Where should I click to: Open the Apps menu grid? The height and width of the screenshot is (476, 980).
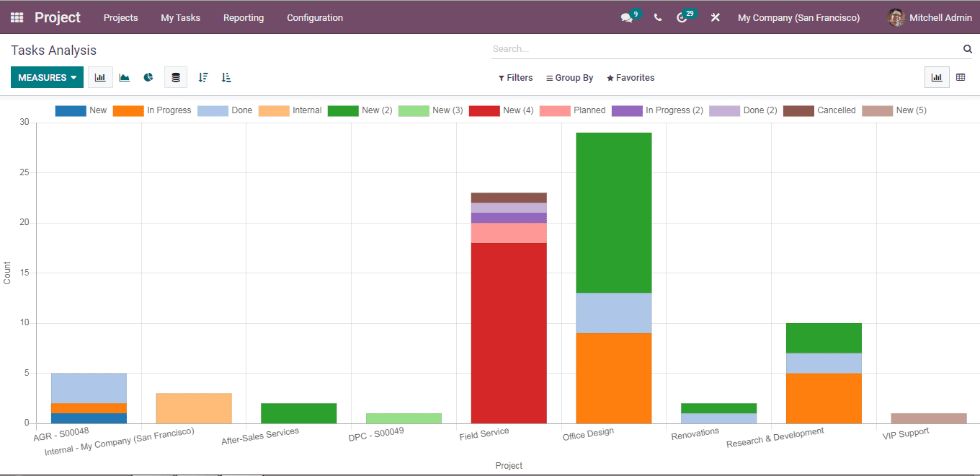pos(16,17)
